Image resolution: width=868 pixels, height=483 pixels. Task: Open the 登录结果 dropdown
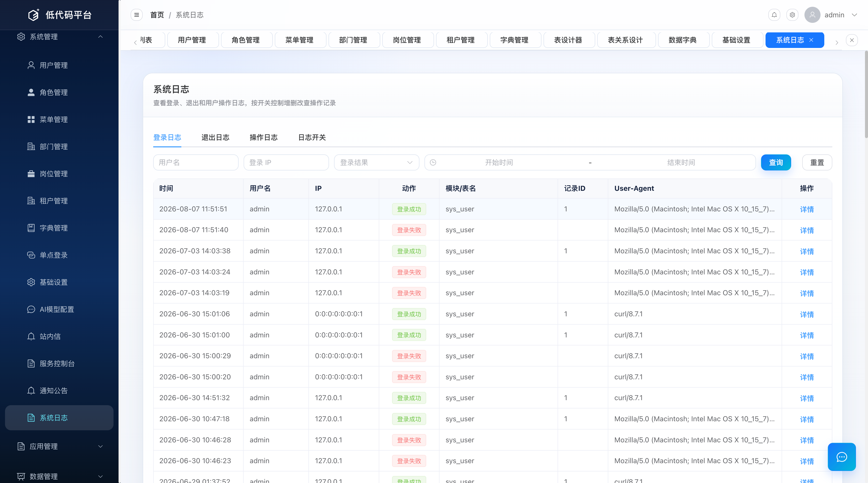click(x=376, y=163)
